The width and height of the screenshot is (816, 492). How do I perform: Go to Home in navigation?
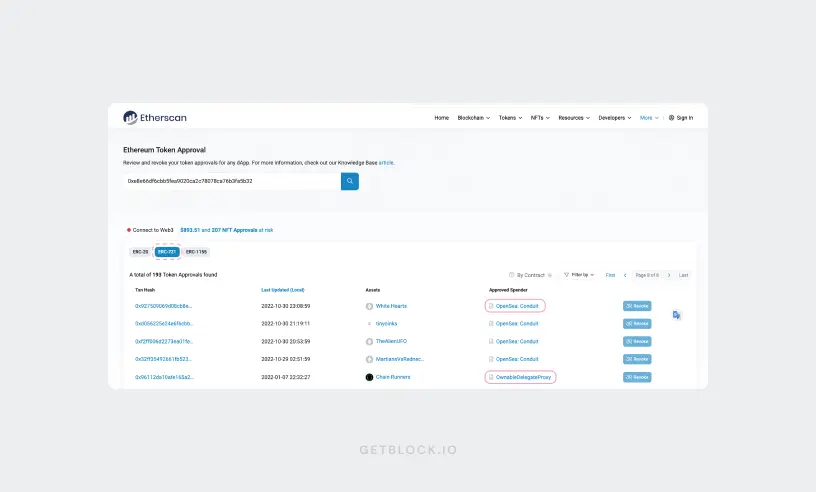click(441, 118)
